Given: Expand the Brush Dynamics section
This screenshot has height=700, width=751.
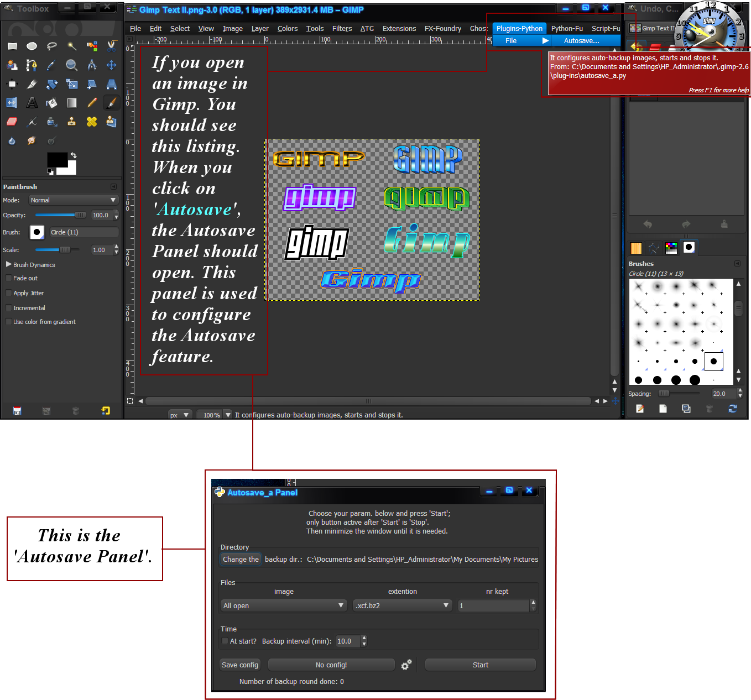Looking at the screenshot, I should click(8, 264).
